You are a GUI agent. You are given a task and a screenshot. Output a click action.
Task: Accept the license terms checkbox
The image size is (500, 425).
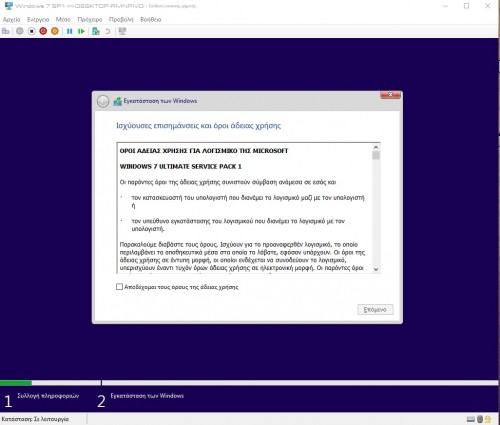[x=119, y=287]
